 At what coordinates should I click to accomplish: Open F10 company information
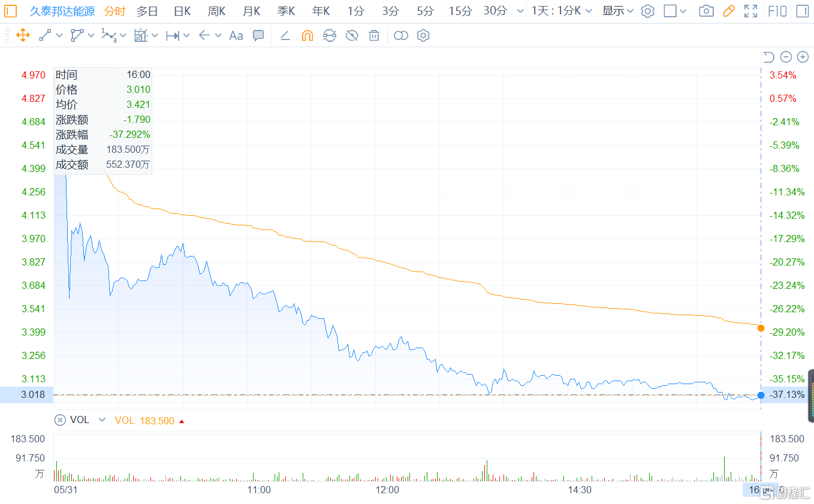point(777,11)
